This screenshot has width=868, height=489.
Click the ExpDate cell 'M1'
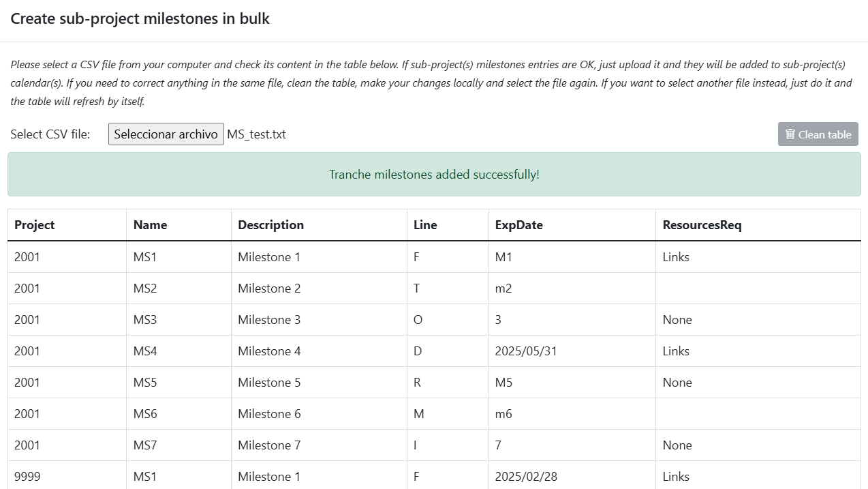pyautogui.click(x=573, y=257)
